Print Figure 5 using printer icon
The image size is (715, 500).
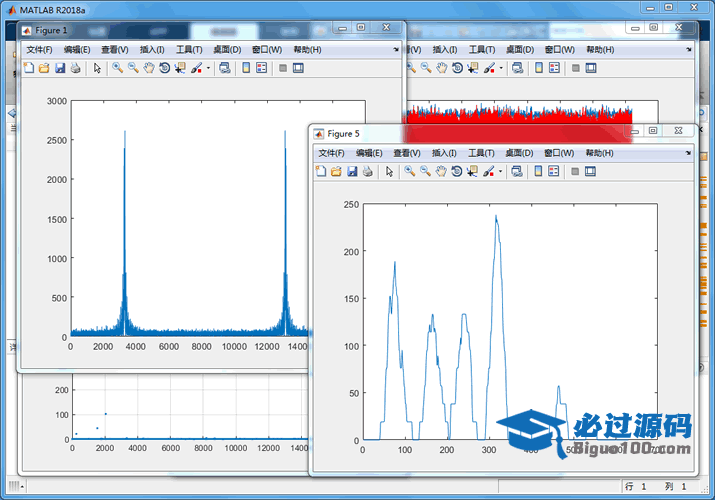click(x=368, y=172)
